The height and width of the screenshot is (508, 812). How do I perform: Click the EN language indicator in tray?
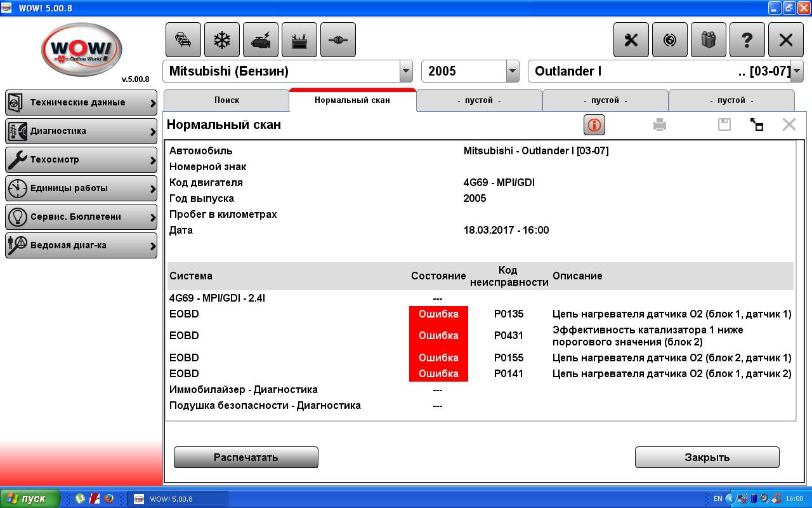(x=717, y=498)
